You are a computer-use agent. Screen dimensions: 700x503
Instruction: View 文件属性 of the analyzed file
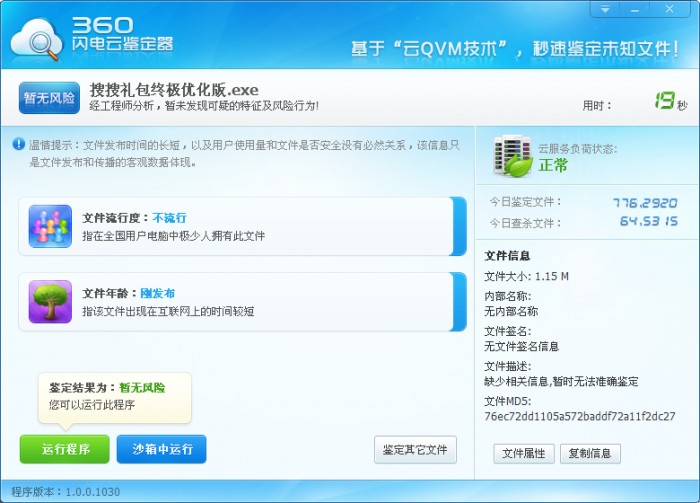(x=524, y=453)
